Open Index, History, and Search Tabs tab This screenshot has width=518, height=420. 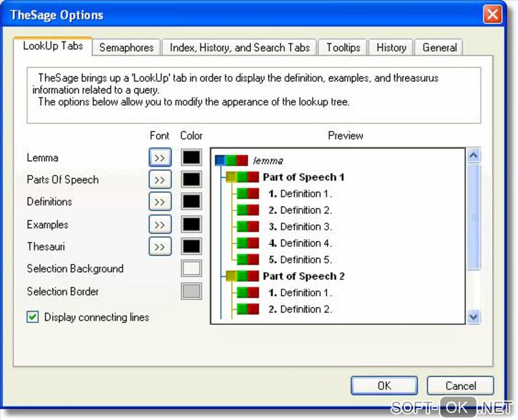tap(240, 48)
